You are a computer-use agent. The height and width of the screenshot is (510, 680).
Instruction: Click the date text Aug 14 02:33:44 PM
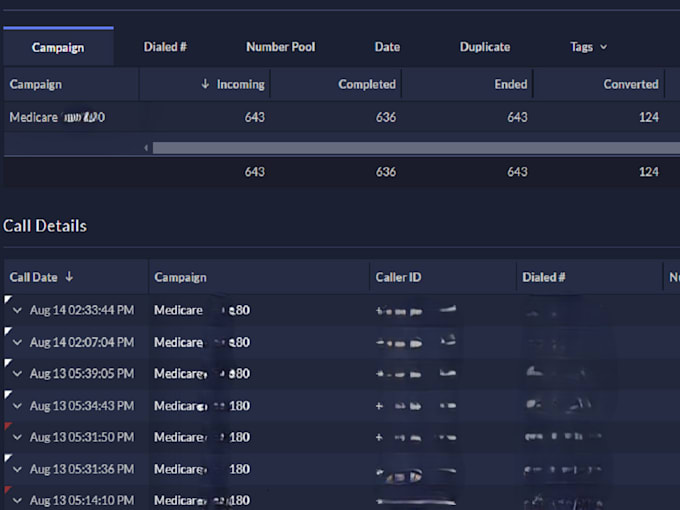(x=82, y=311)
